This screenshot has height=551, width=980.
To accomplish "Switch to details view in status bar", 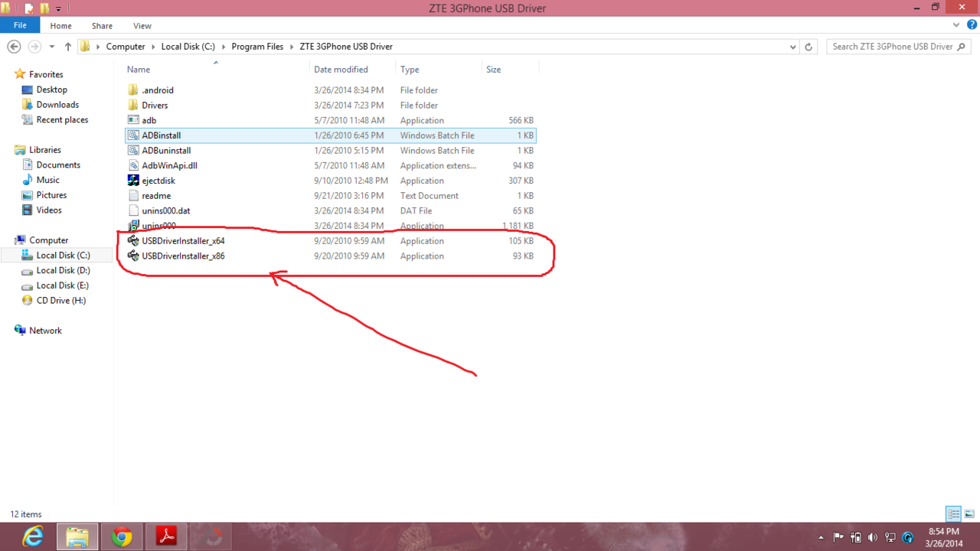I will (954, 514).
